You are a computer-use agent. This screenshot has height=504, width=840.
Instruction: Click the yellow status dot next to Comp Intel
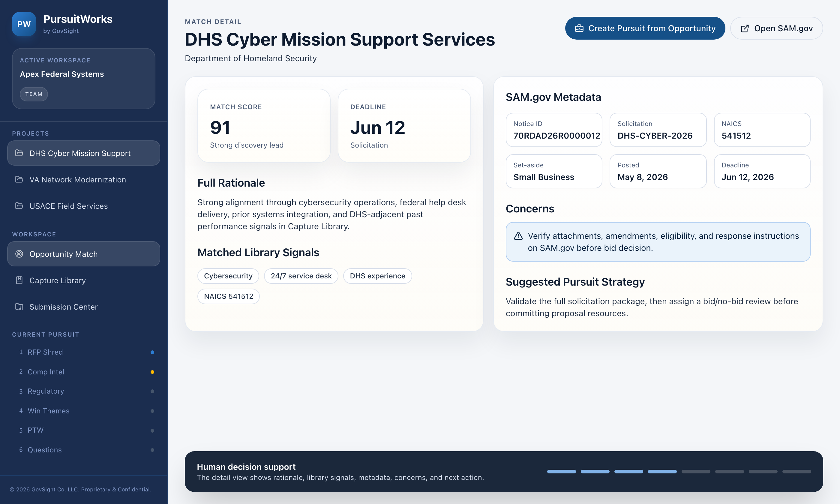[x=152, y=372]
